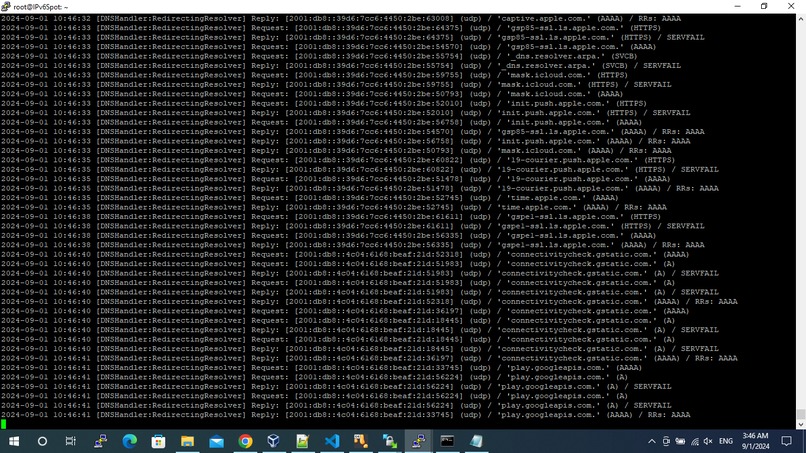The height and width of the screenshot is (453, 806).
Task: Click SERVFAIL on the init.push.apple.com Reply line
Action: [671, 113]
